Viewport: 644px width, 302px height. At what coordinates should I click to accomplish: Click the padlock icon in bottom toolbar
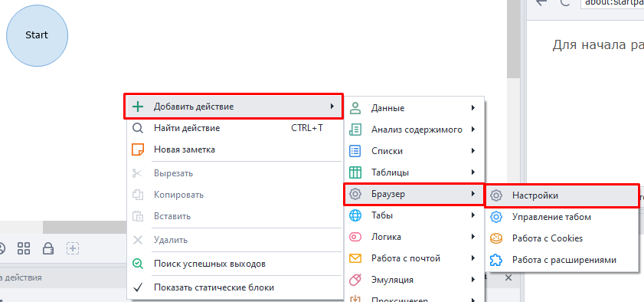tap(48, 248)
